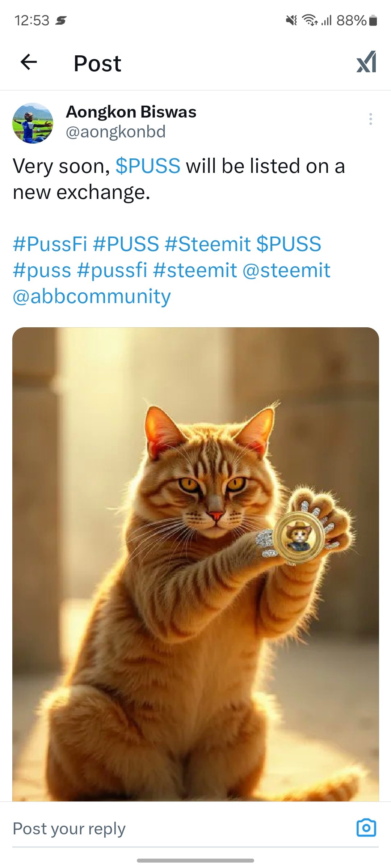Tap the capitalized #Steemit hashtag
The height and width of the screenshot is (868, 391).
(208, 244)
